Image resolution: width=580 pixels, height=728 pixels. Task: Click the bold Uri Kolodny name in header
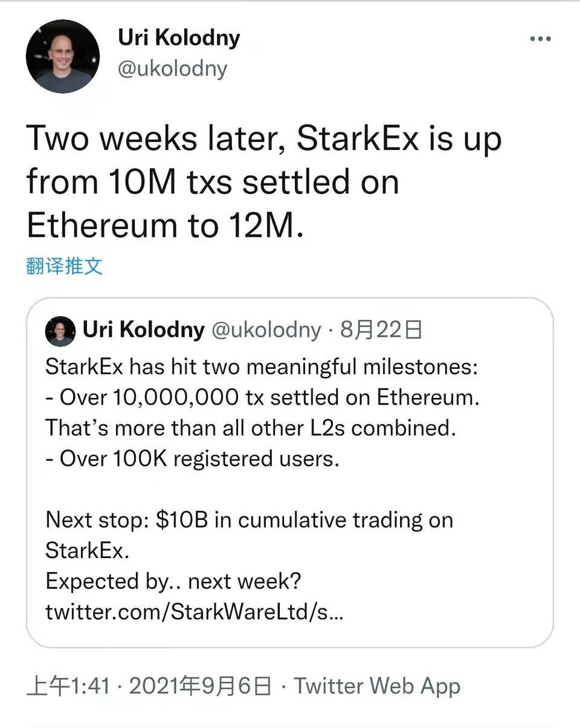179,38
